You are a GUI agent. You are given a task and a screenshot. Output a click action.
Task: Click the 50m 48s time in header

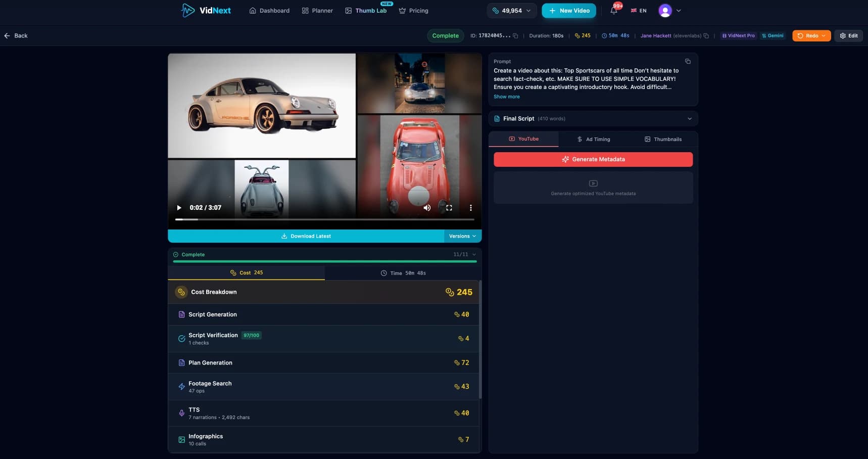tap(615, 36)
